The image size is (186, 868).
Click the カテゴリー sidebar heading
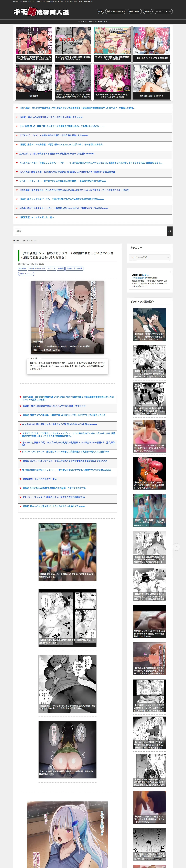click(136, 248)
